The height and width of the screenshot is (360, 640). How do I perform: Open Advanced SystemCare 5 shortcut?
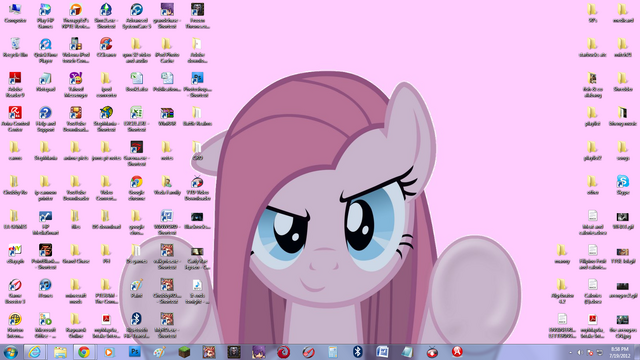tap(136, 16)
